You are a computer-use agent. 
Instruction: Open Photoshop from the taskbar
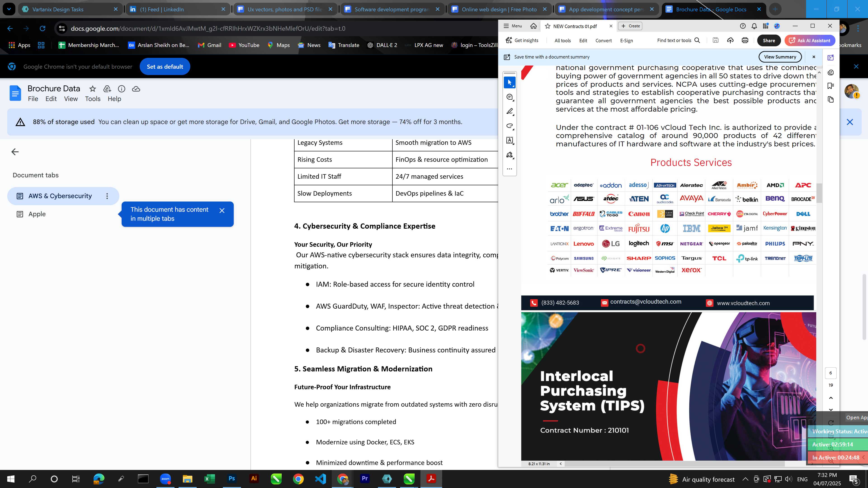tap(232, 479)
